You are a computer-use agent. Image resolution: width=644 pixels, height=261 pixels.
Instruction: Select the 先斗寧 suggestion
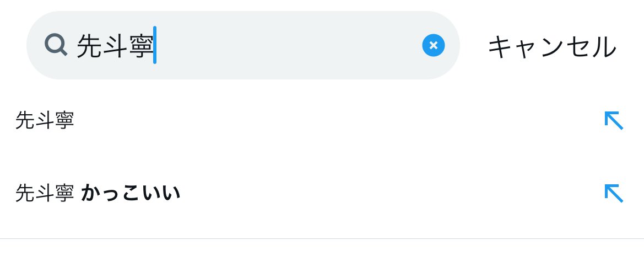322,121
